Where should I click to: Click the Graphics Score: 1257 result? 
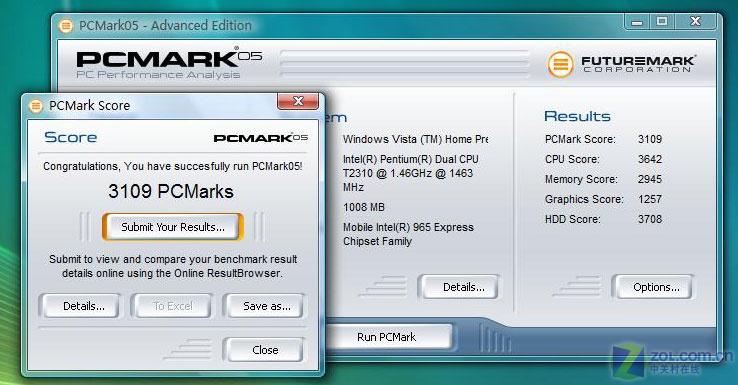point(603,199)
